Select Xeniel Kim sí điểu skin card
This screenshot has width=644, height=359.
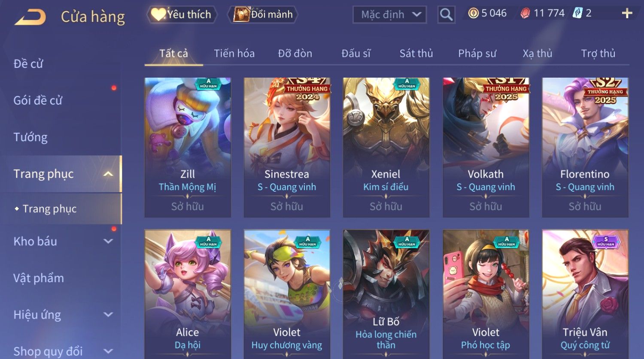(x=386, y=147)
